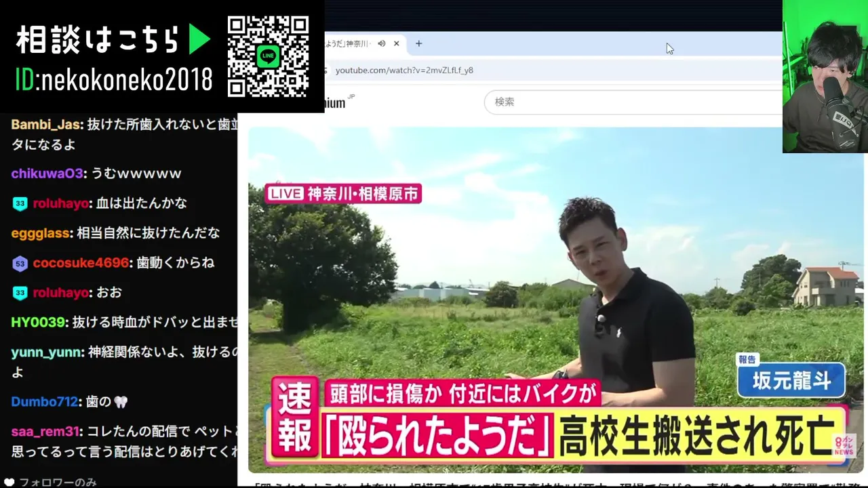Open chat user eggglass's profile

click(41, 233)
